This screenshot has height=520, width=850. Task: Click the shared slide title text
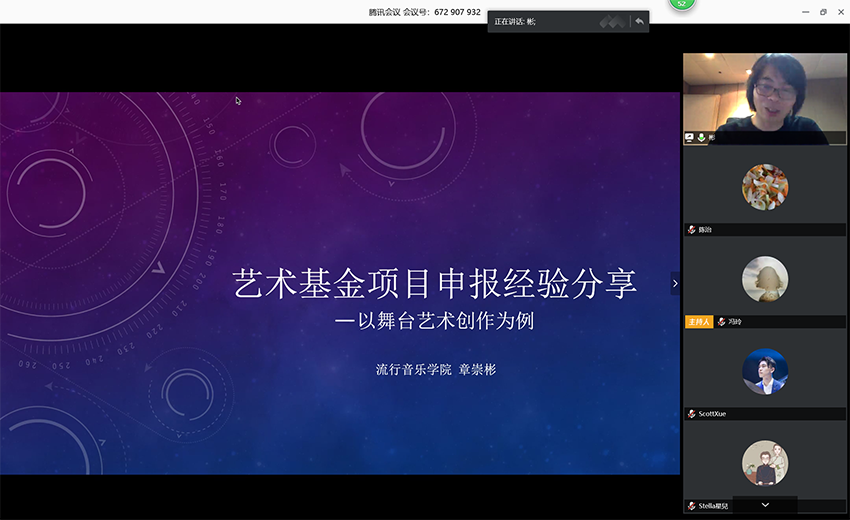pyautogui.click(x=435, y=283)
